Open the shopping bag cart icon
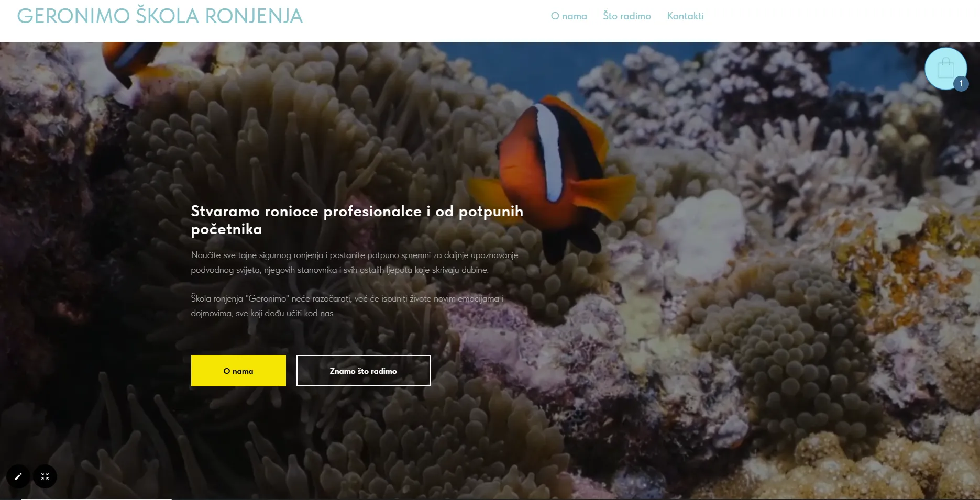This screenshot has height=500, width=980. pyautogui.click(x=945, y=69)
